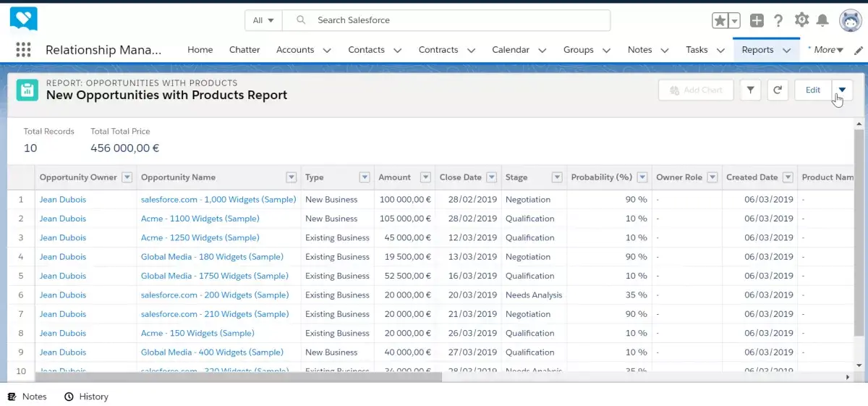Toggle the report filter funnel icon
The width and height of the screenshot is (868, 406).
tap(751, 90)
